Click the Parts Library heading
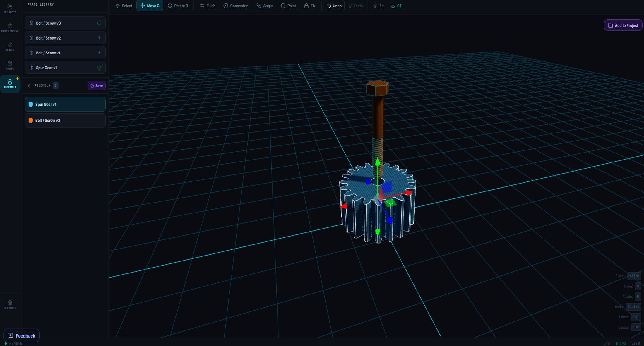644x346 pixels. pos(41,4)
